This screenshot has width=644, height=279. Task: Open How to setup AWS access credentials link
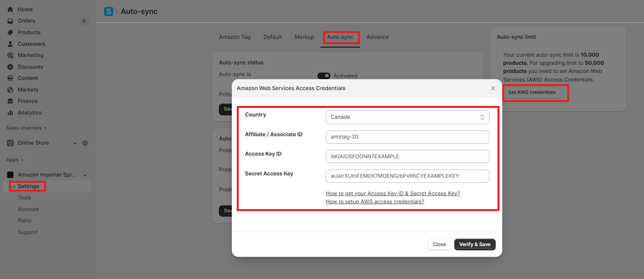[x=375, y=201]
